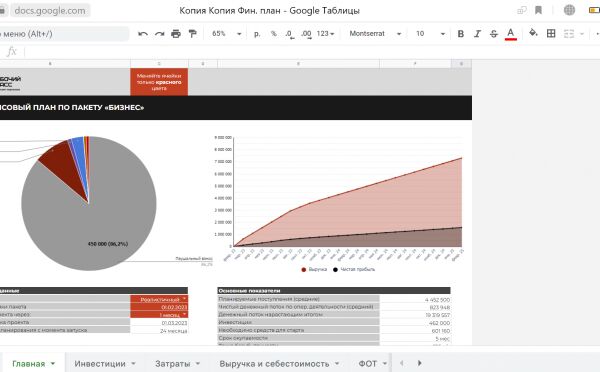Open the Выручка и себестоимость tab arrow
The image size is (600, 372).
coord(337,363)
